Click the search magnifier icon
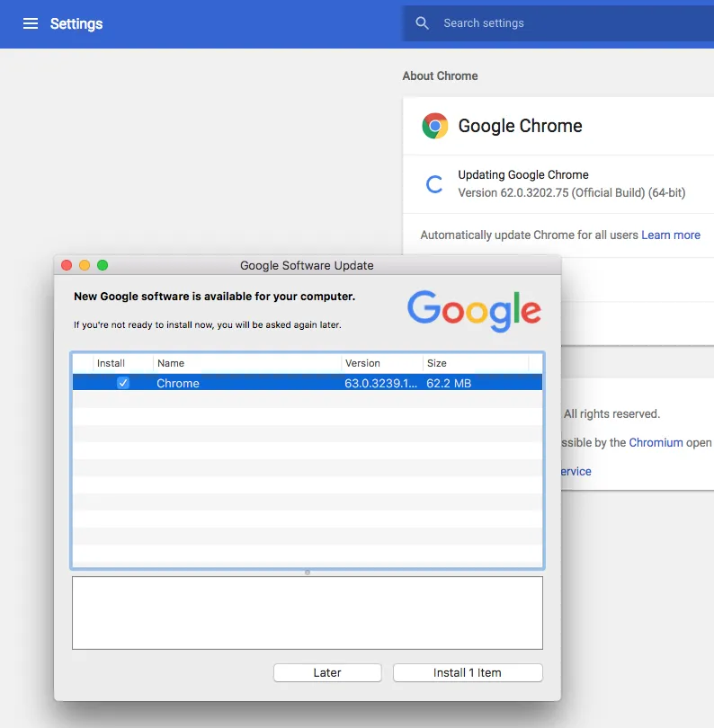 (x=422, y=23)
